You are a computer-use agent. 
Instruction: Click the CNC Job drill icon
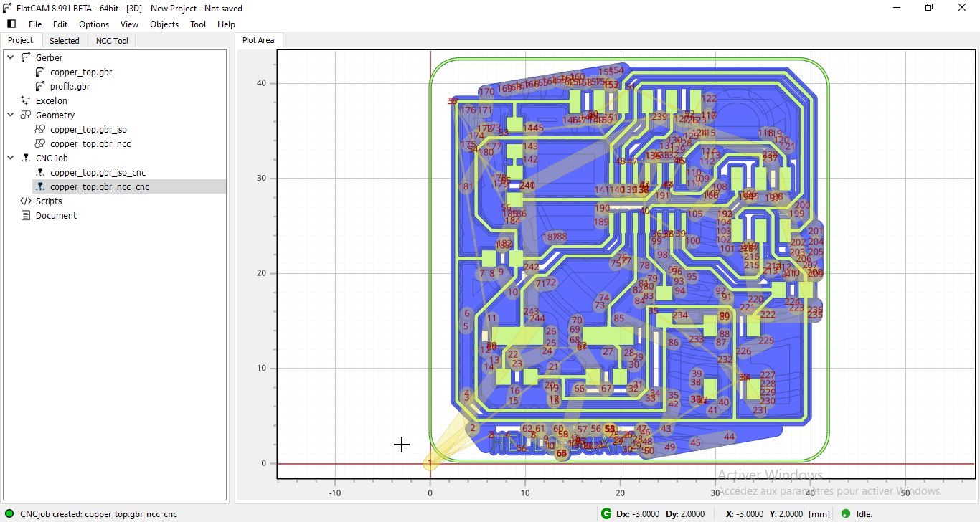26,158
